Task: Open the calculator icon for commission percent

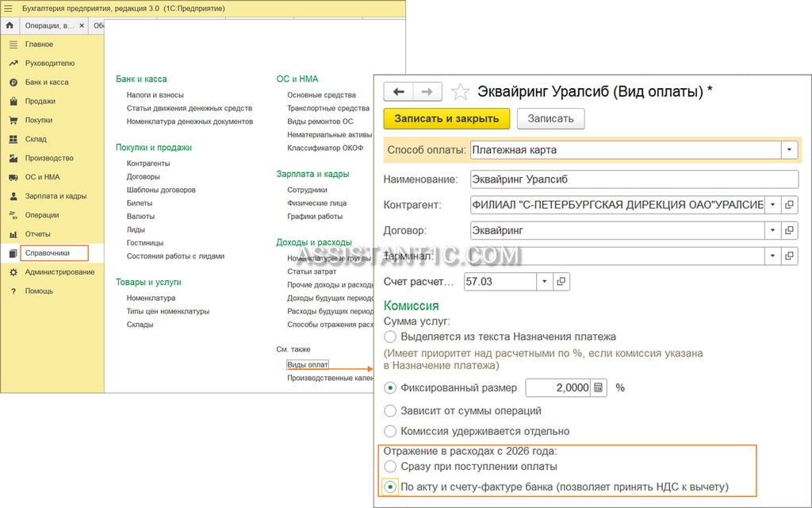Action: (598, 387)
